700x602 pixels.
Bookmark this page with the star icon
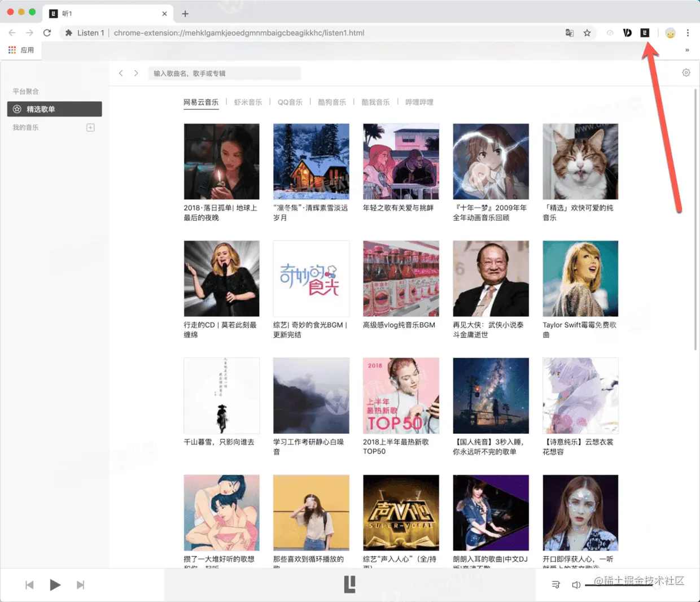(587, 33)
